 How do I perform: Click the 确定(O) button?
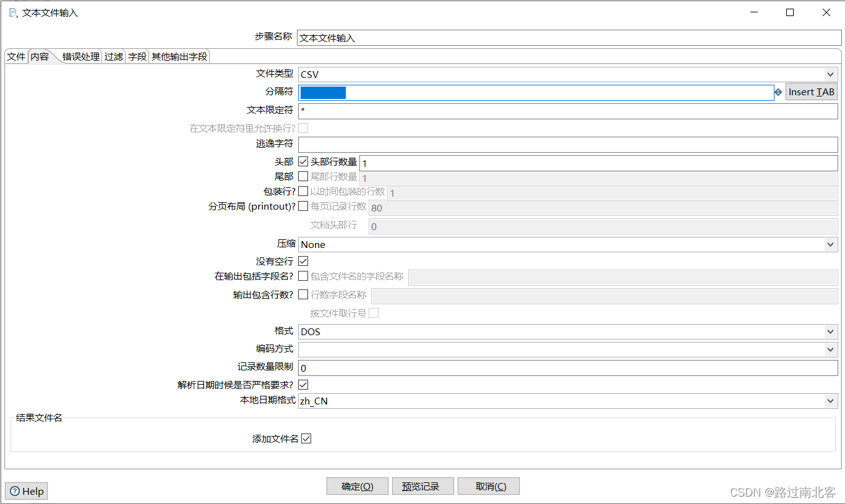[x=358, y=486]
